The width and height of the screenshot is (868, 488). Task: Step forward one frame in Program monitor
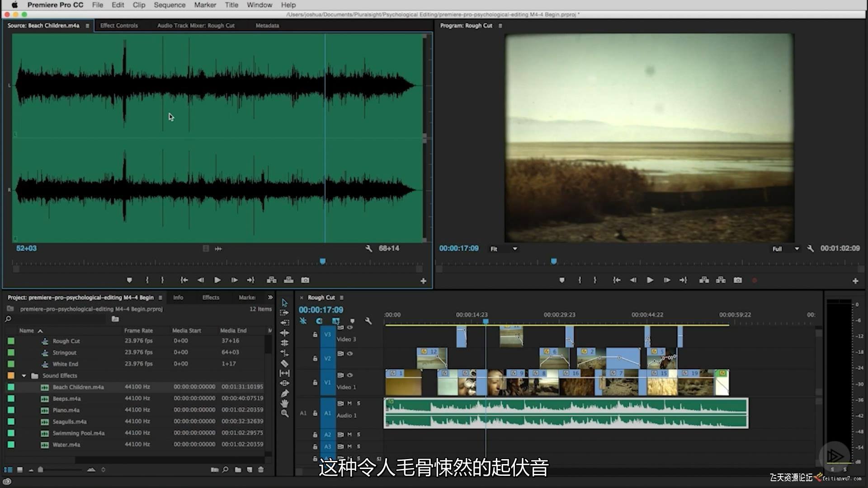tap(667, 280)
